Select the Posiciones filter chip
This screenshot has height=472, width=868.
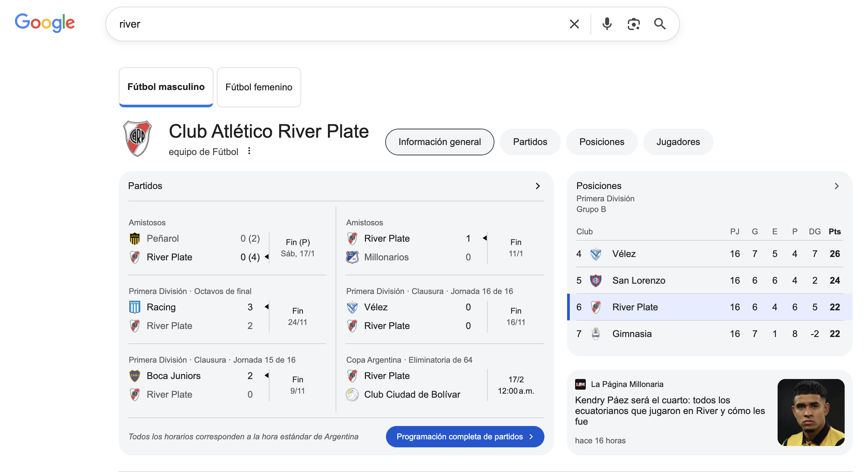pos(601,142)
